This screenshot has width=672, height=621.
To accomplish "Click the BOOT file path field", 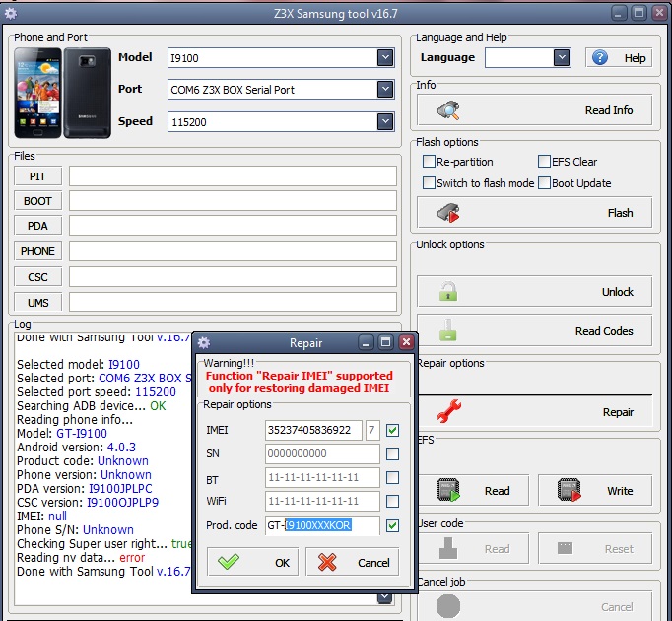I will coord(233,201).
